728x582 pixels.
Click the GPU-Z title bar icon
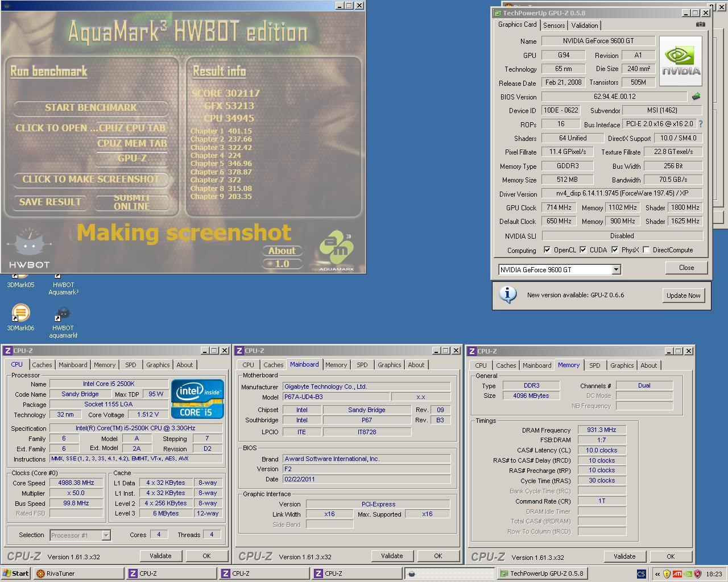498,13
